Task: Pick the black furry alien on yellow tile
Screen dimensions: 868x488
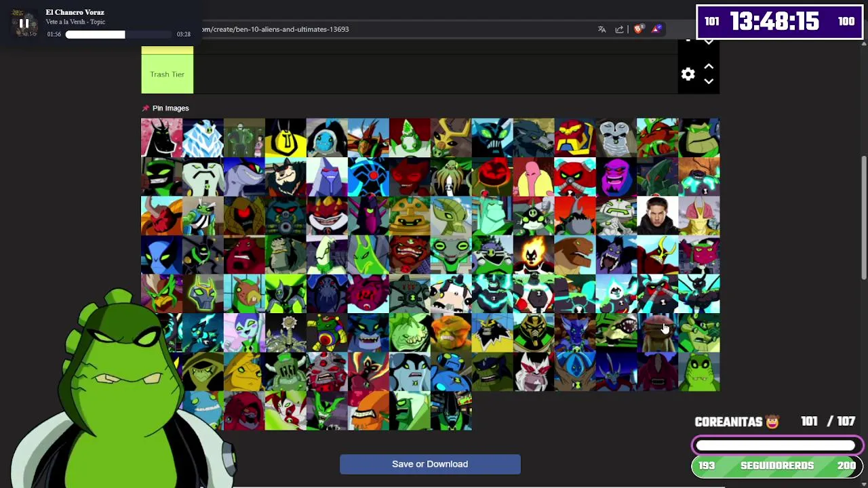Action: (x=492, y=333)
